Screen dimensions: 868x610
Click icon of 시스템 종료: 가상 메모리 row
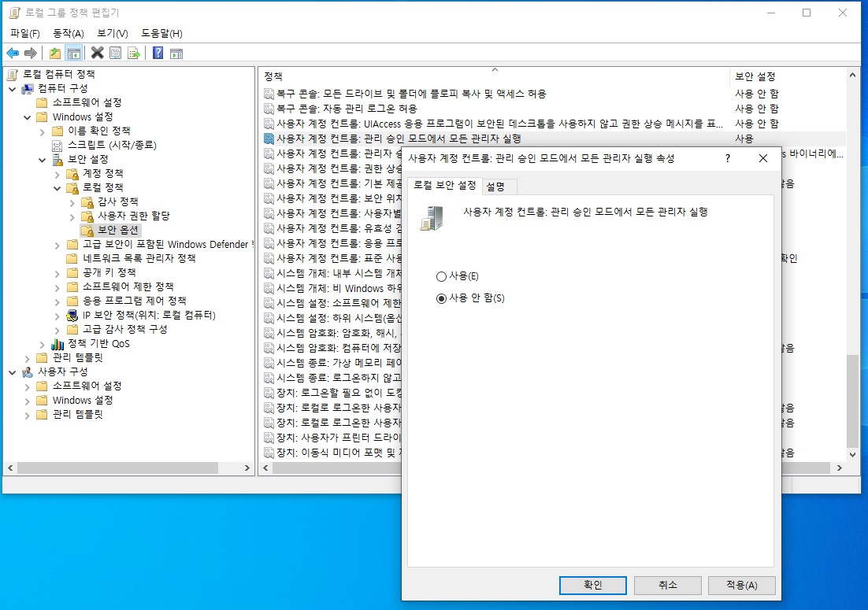point(269,363)
